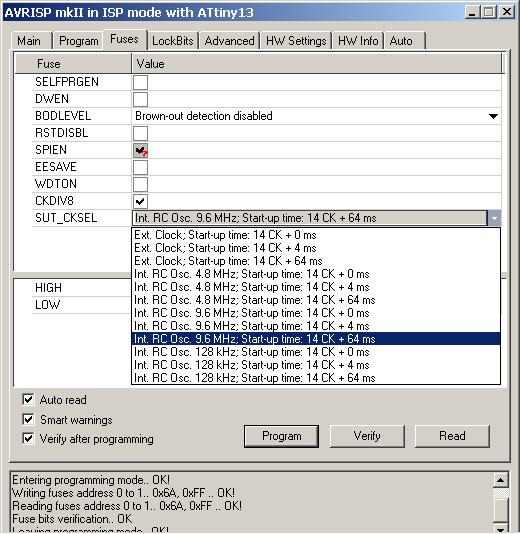The height and width of the screenshot is (534, 520).
Task: Uncheck the CKDIV8 fuse checkbox
Action: pyautogui.click(x=140, y=202)
